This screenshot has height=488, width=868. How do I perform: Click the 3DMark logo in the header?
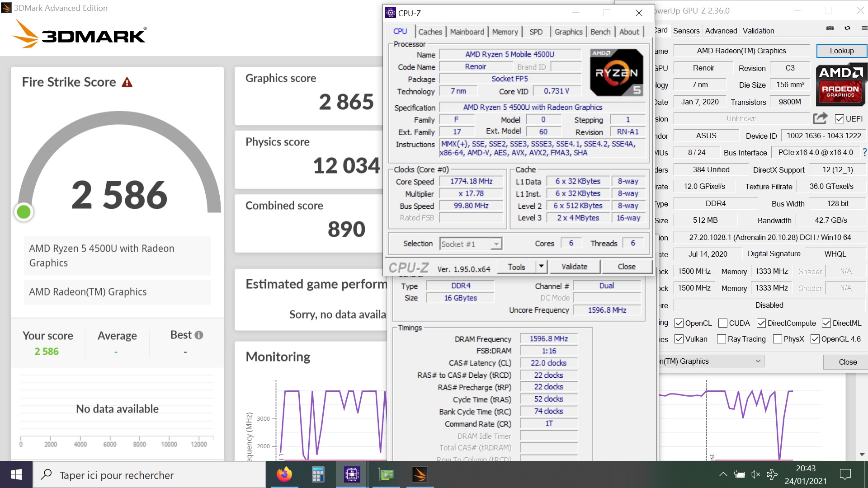click(79, 34)
